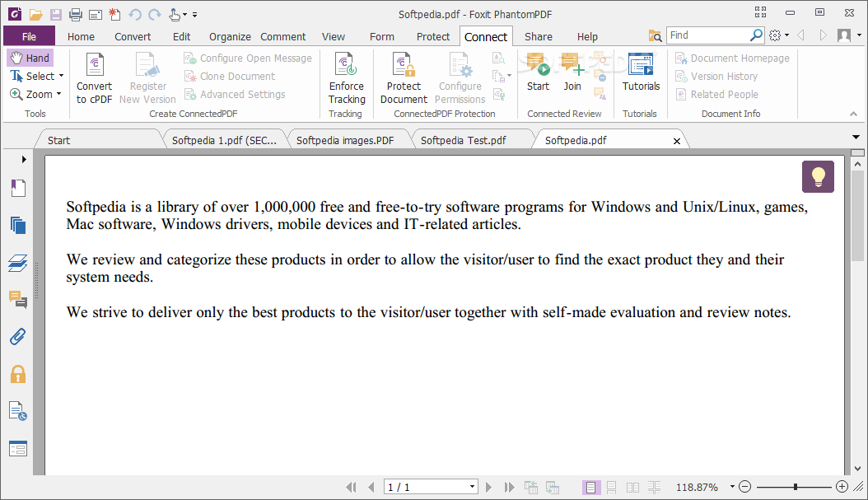This screenshot has width=868, height=500.
Task: Click the Print icon in quick access toolbar
Action: pyautogui.click(x=75, y=14)
